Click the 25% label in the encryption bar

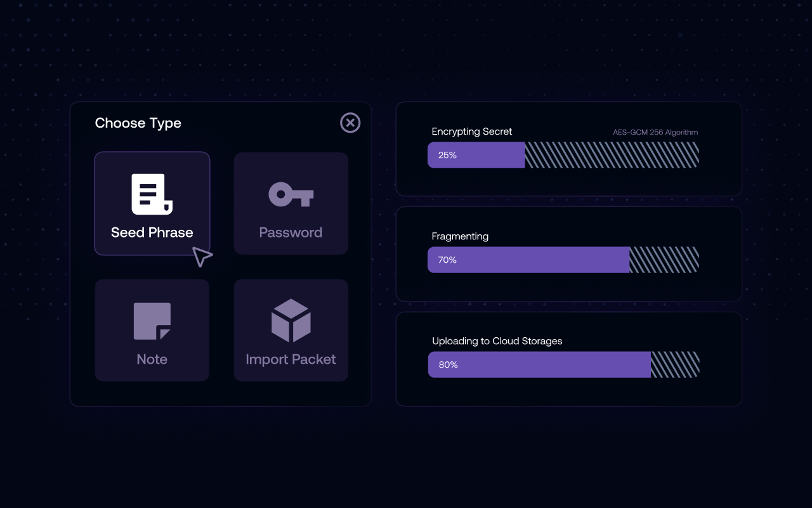click(x=447, y=154)
